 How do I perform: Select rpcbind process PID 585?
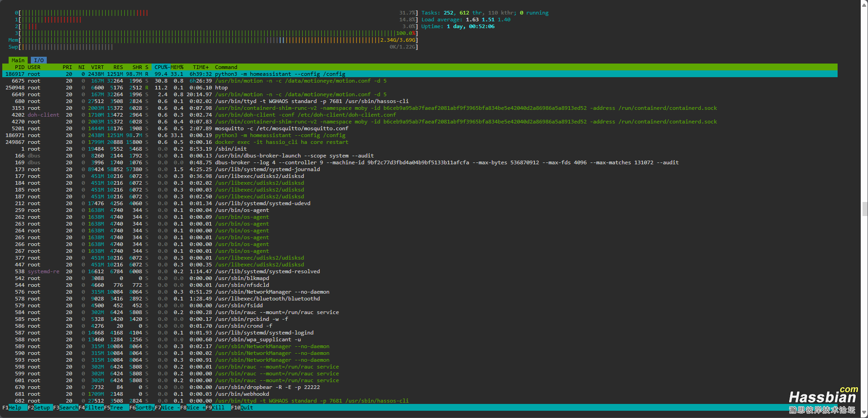[x=420, y=319]
